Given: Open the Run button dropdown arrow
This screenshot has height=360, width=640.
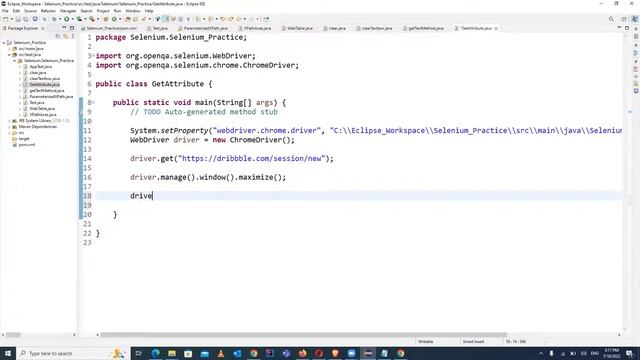Looking at the screenshot, I should 73,19.
